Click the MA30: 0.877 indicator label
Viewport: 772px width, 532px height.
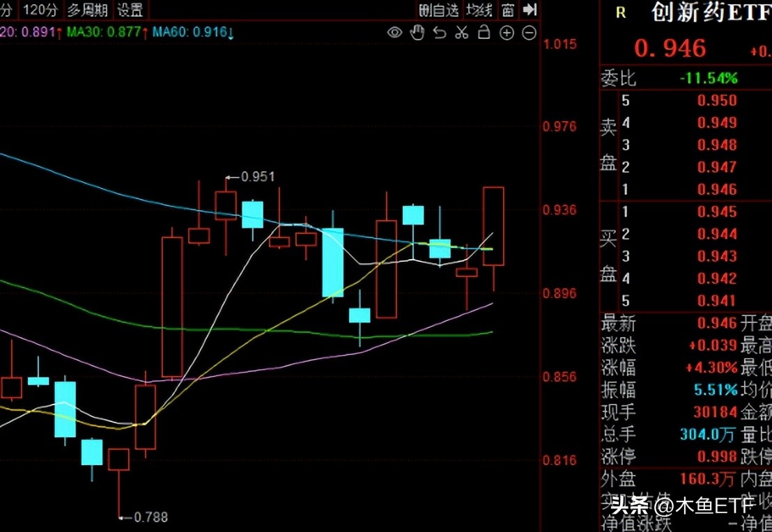(107, 33)
